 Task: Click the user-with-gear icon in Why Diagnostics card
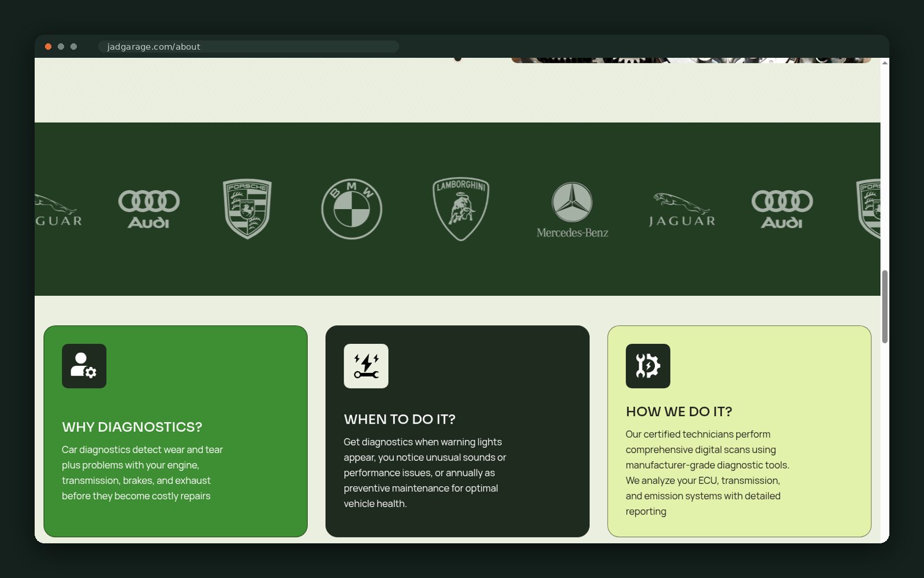click(x=84, y=366)
